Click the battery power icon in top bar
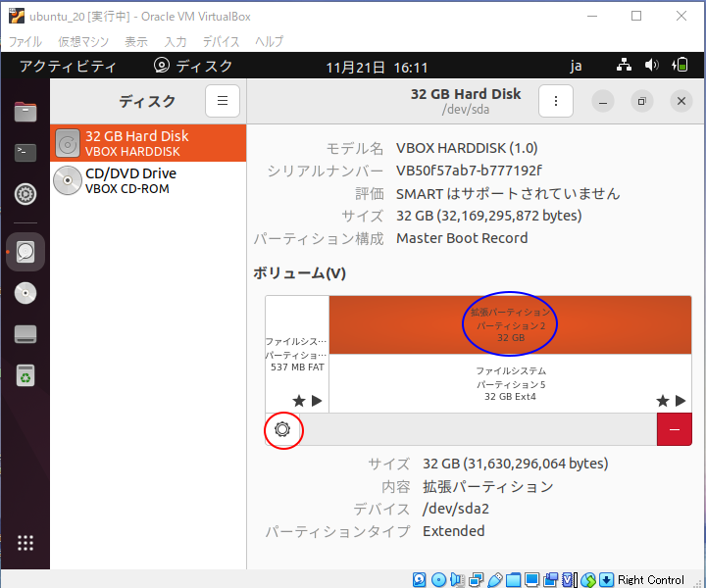 pos(680,66)
